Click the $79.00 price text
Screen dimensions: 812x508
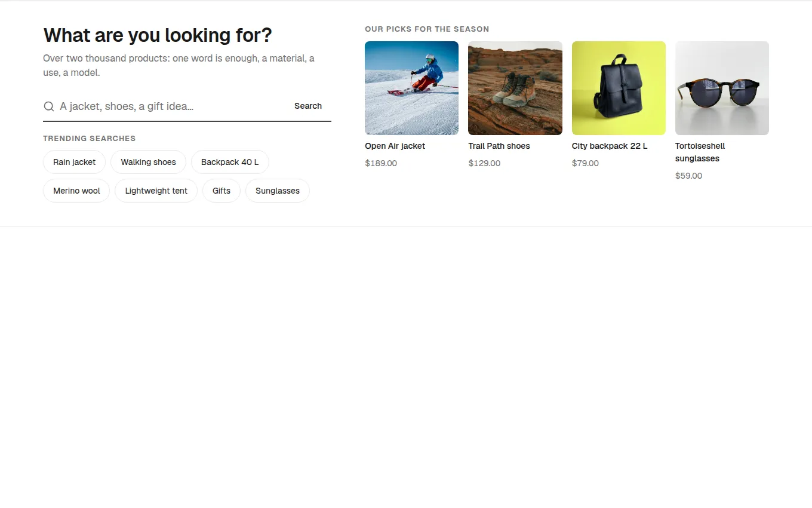(x=585, y=163)
